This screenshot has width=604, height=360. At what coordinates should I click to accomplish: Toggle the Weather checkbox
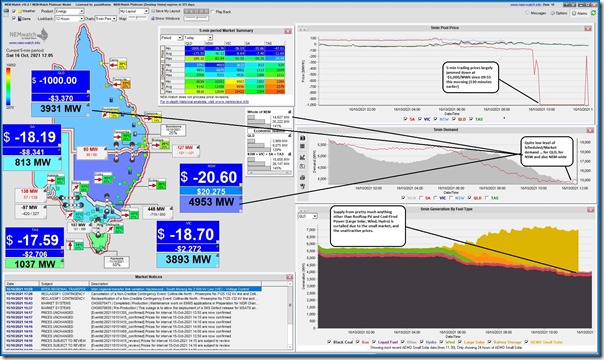(14, 12)
